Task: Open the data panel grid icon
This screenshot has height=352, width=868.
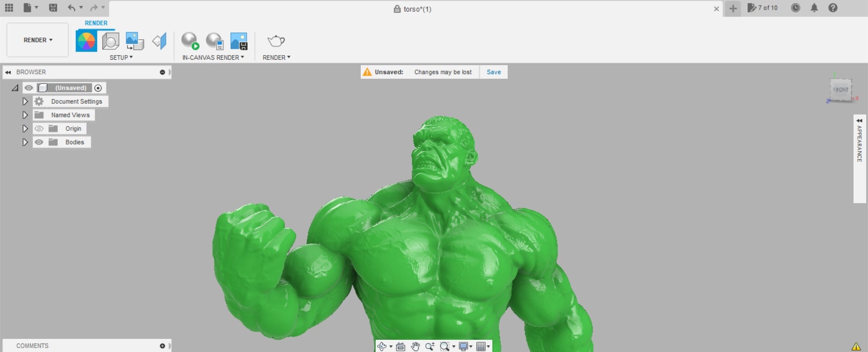Action: (9, 8)
